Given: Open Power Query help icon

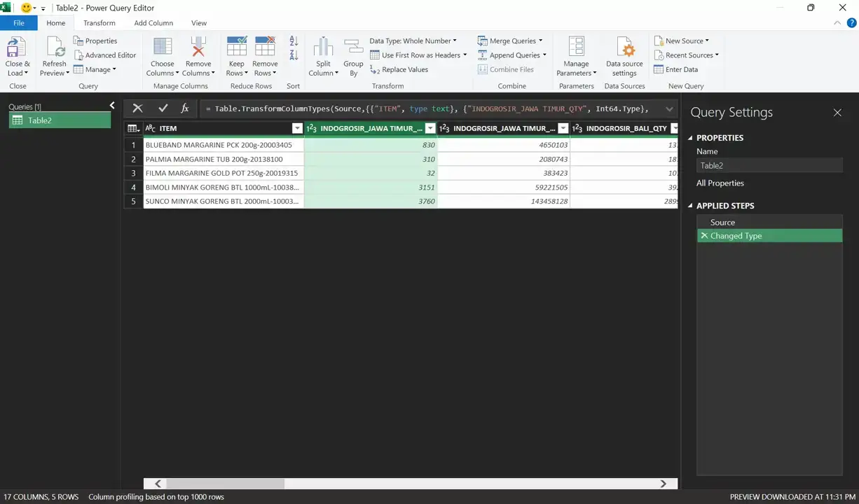Looking at the screenshot, I should click(x=851, y=23).
